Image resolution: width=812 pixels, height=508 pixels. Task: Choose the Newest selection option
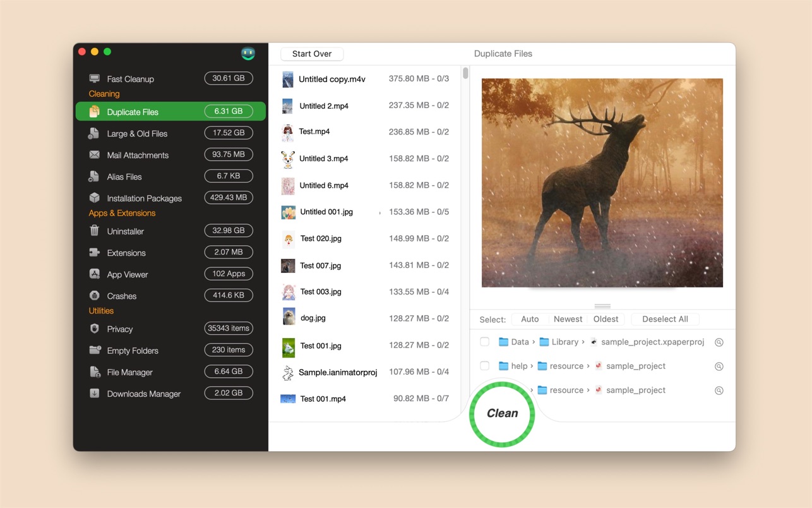(568, 319)
